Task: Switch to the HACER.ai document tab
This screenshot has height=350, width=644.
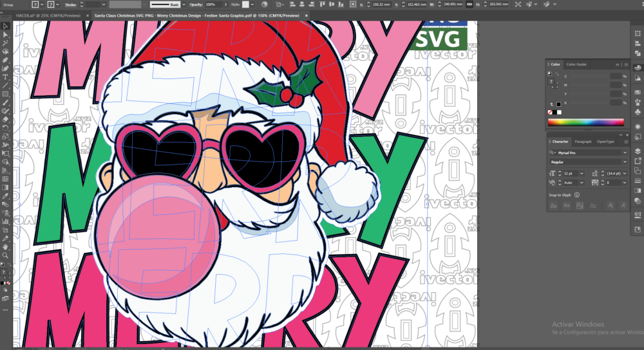Action: click(48, 15)
